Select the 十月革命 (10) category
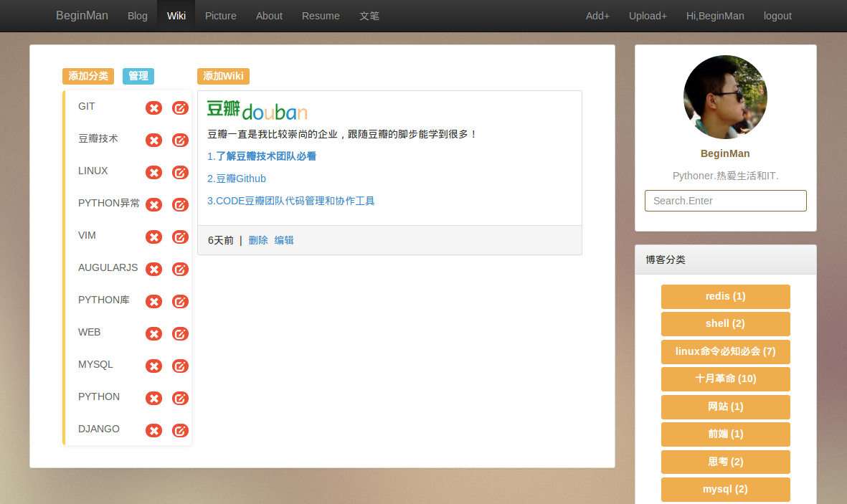The image size is (847, 504). [726, 379]
